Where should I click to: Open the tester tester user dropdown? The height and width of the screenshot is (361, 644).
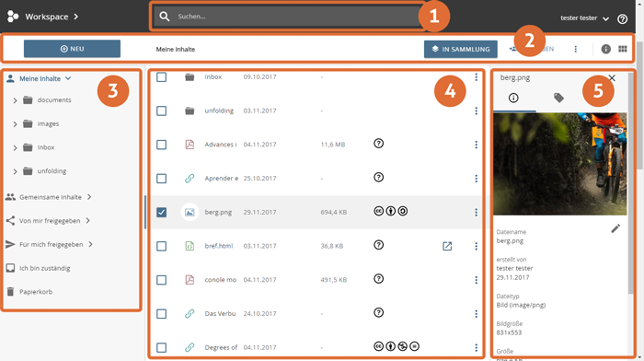(584, 18)
